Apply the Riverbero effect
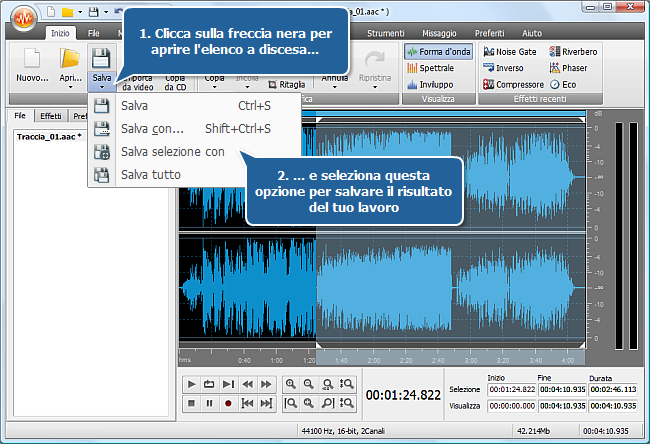This screenshot has height=444, width=650. pyautogui.click(x=573, y=51)
